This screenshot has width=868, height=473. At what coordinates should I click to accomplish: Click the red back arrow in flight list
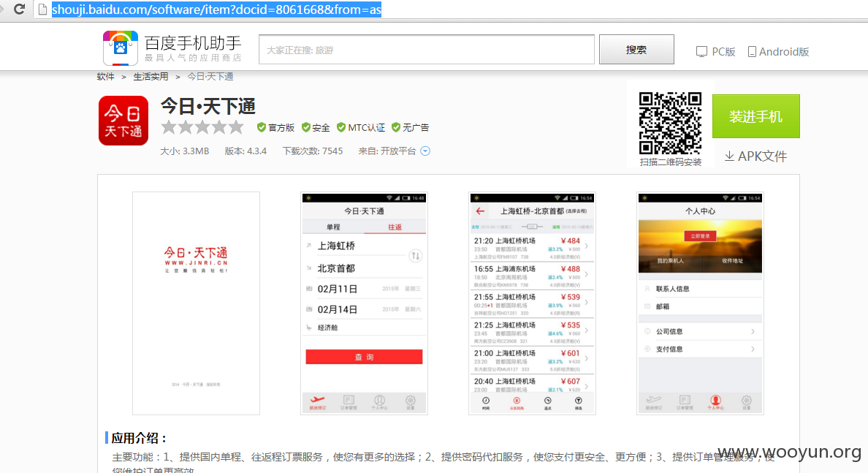480,211
